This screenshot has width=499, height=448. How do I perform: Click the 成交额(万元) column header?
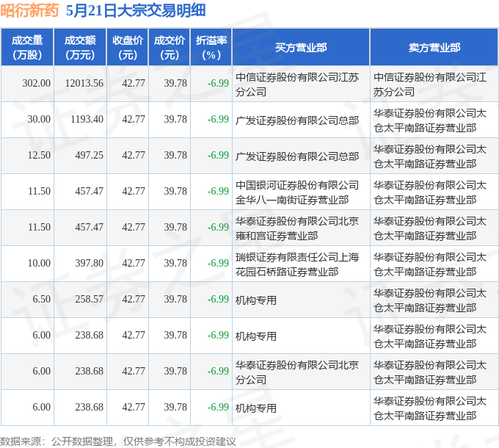coord(80,48)
